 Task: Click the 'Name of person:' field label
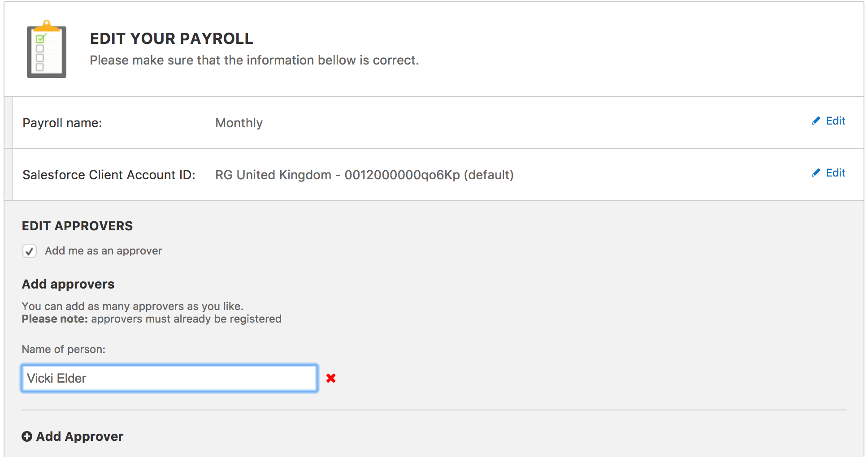point(64,349)
